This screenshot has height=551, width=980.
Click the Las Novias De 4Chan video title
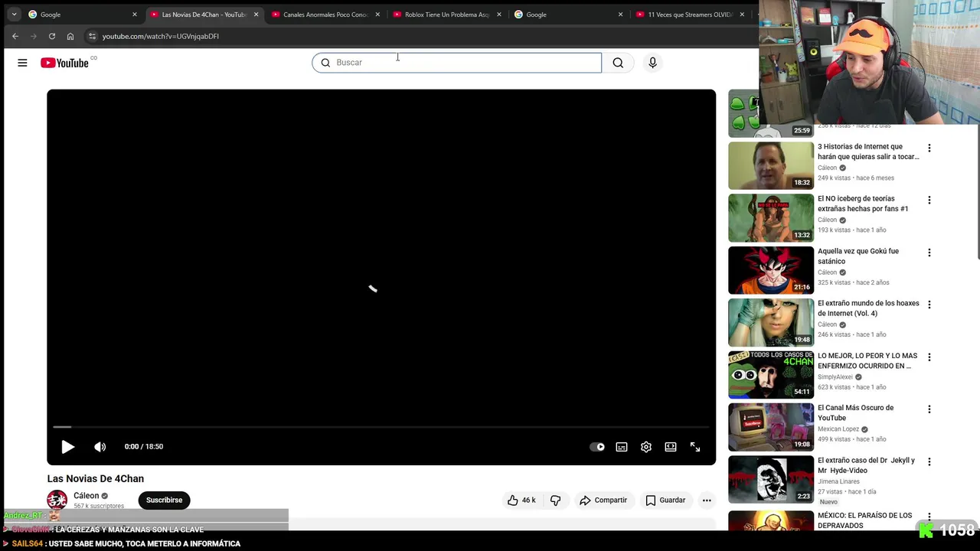tap(96, 479)
